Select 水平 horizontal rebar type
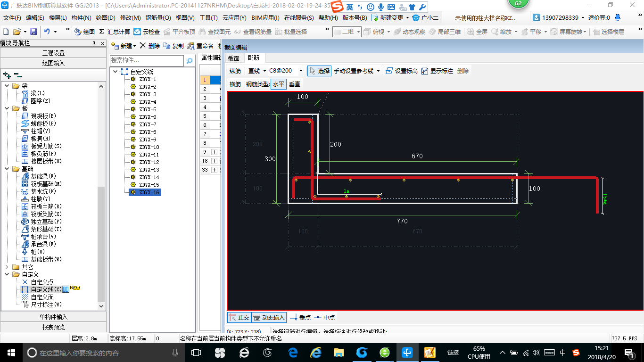Viewport: 644px width, 362px height. tap(279, 84)
